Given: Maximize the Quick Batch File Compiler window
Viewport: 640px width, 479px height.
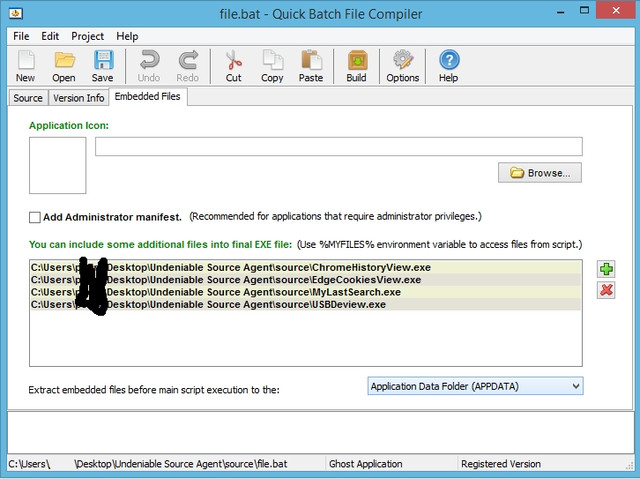Looking at the screenshot, I should click(584, 11).
